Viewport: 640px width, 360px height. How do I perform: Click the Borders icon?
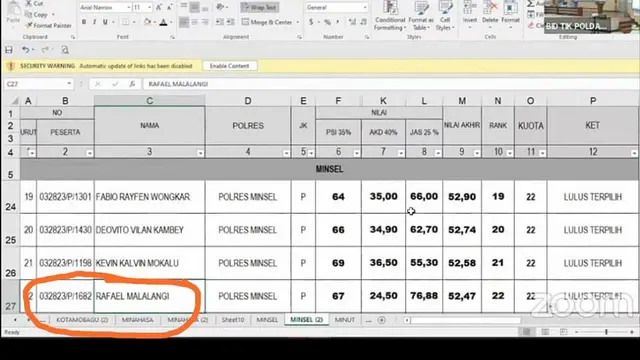125,22
